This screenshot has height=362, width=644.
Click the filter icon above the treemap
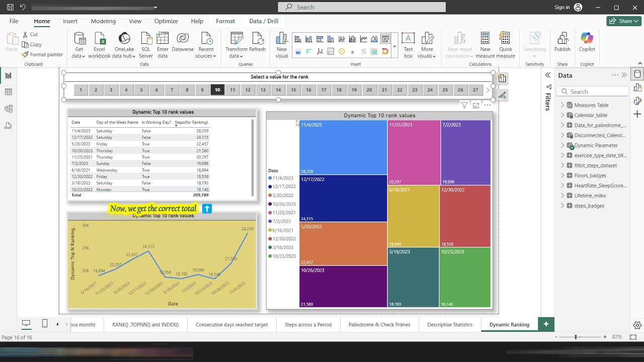(464, 105)
